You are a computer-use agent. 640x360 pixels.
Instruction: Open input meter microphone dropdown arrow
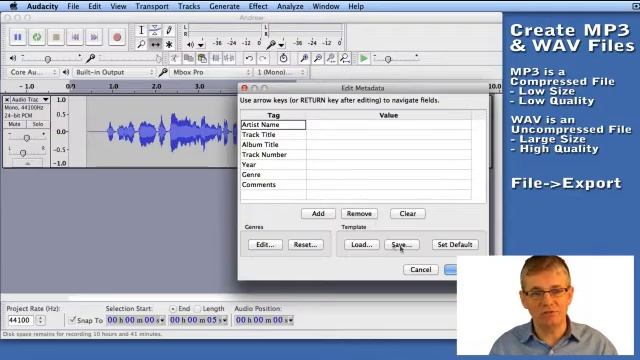[282, 44]
